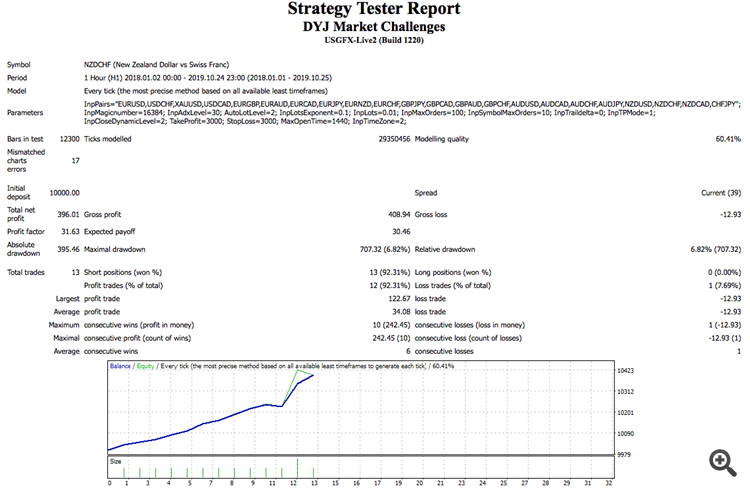
Task: Click the tallest green size bar
Action: coord(298,468)
